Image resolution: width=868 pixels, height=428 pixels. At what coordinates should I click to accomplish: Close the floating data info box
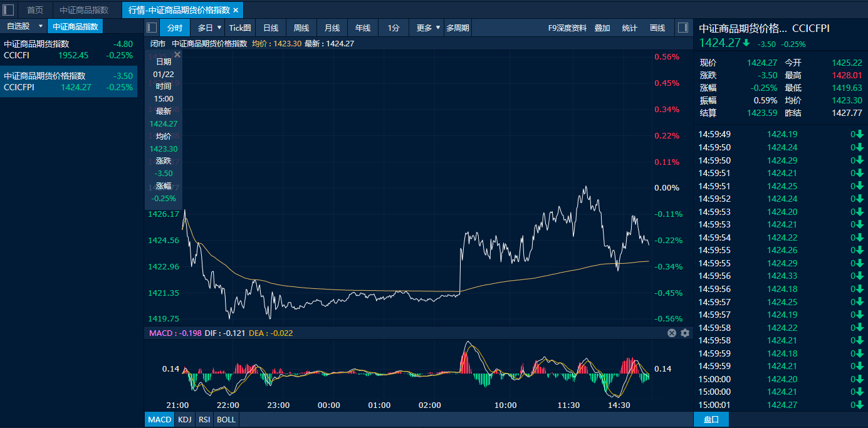click(x=177, y=55)
